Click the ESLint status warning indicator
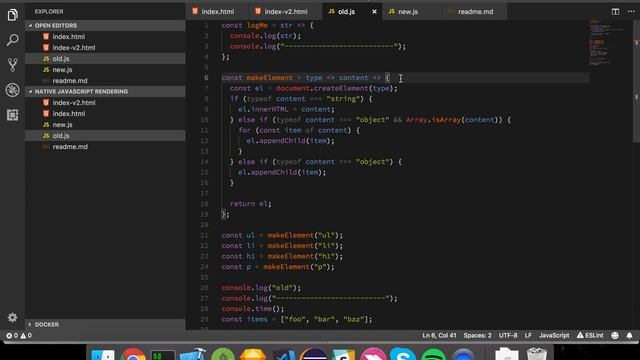 point(590,336)
